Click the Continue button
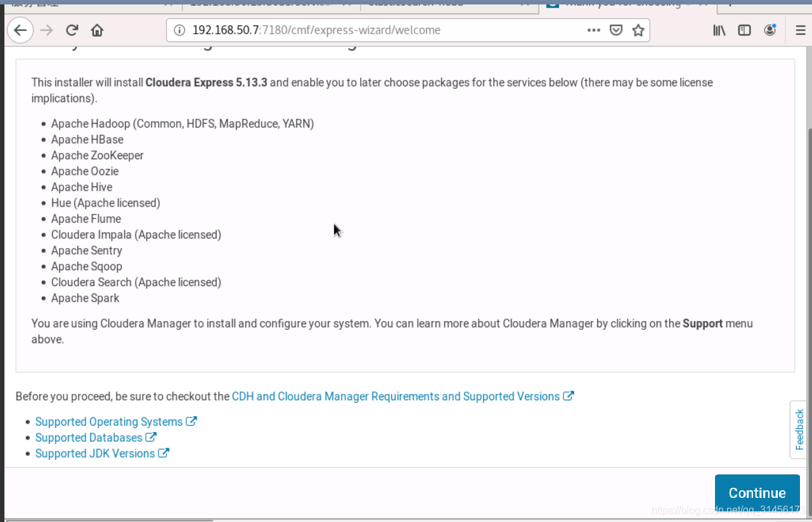The height and width of the screenshot is (522, 812). [x=757, y=493]
